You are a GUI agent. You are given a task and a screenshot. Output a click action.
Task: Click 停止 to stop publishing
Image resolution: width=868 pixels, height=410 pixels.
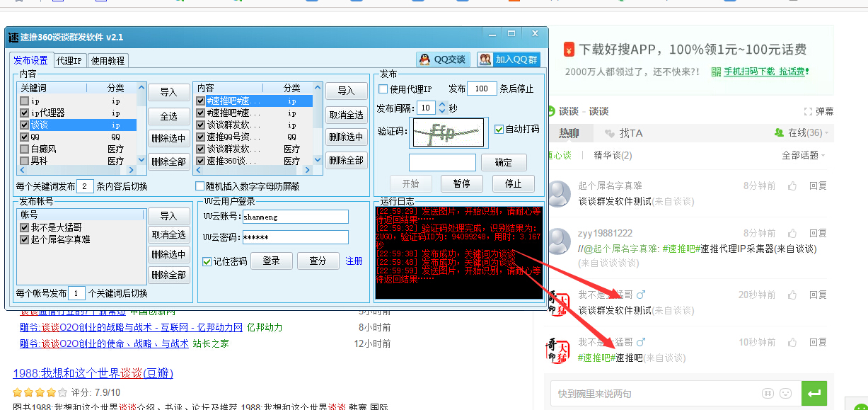pyautogui.click(x=513, y=183)
